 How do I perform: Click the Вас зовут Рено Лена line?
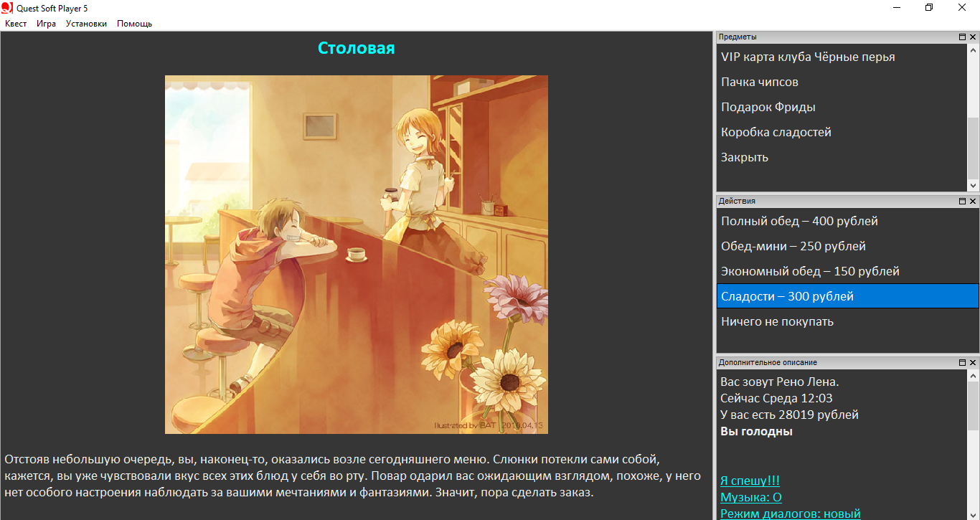(780, 382)
